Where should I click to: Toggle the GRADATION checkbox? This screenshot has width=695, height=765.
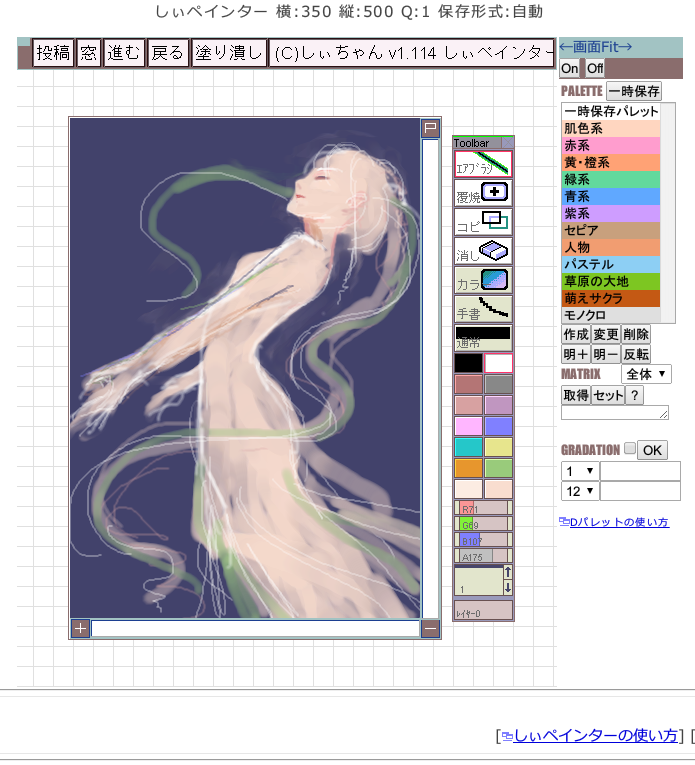coord(630,448)
